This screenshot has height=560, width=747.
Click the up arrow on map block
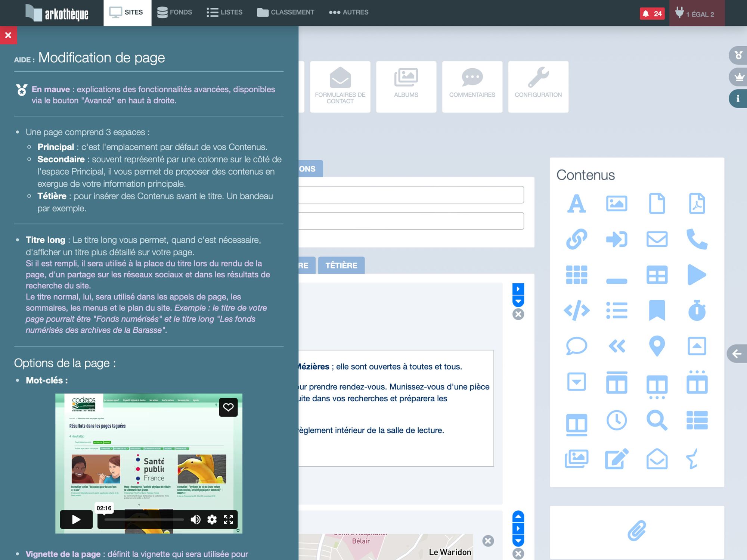pos(518,516)
